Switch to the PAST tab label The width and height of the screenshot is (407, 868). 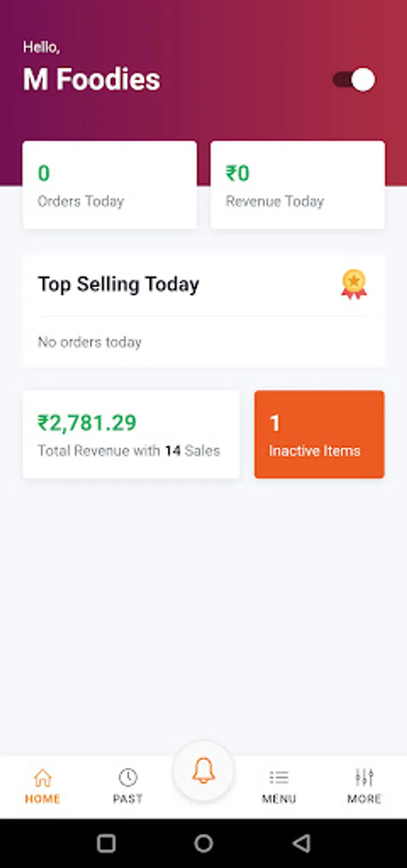(128, 799)
